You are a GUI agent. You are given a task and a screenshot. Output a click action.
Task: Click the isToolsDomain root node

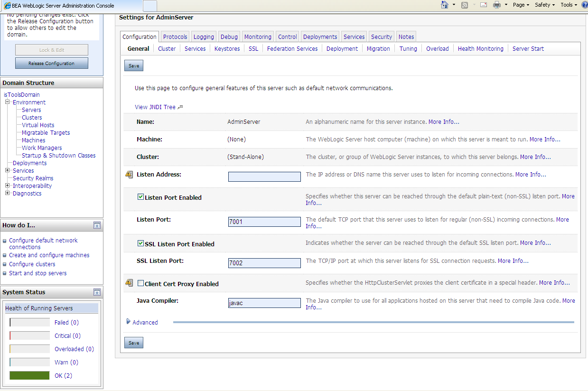tap(22, 94)
